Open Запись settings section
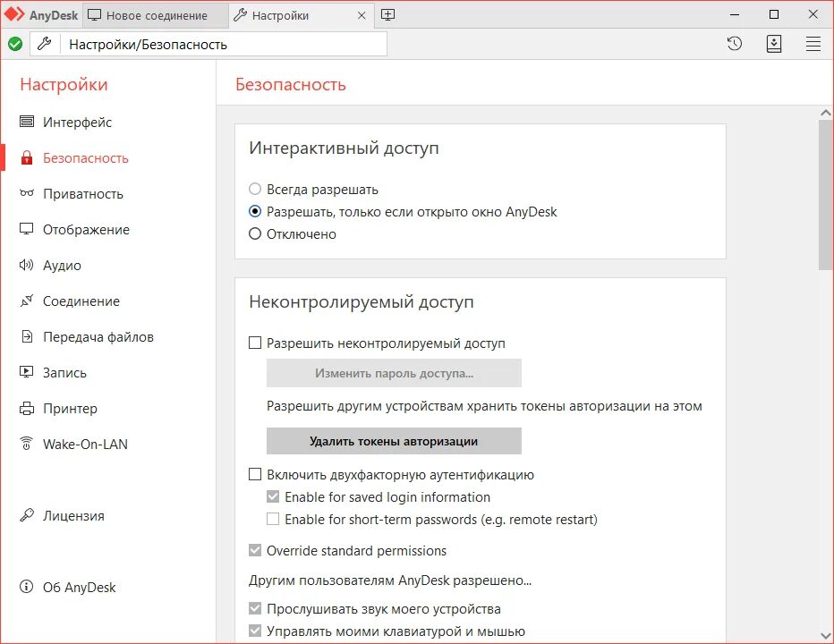 [64, 373]
